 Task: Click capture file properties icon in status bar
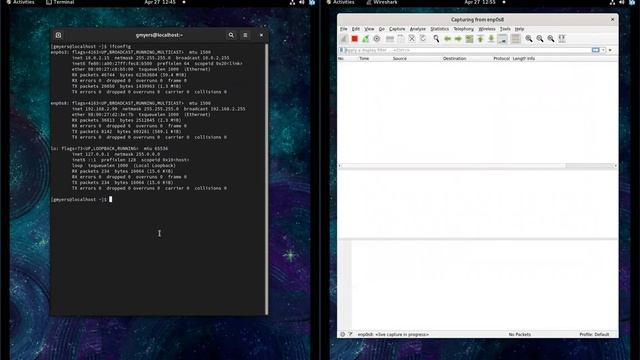pos(350,334)
